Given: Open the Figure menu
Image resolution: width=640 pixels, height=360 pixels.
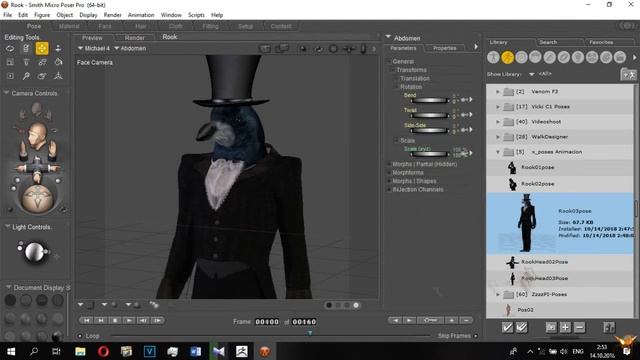Looking at the screenshot, I should pos(42,15).
